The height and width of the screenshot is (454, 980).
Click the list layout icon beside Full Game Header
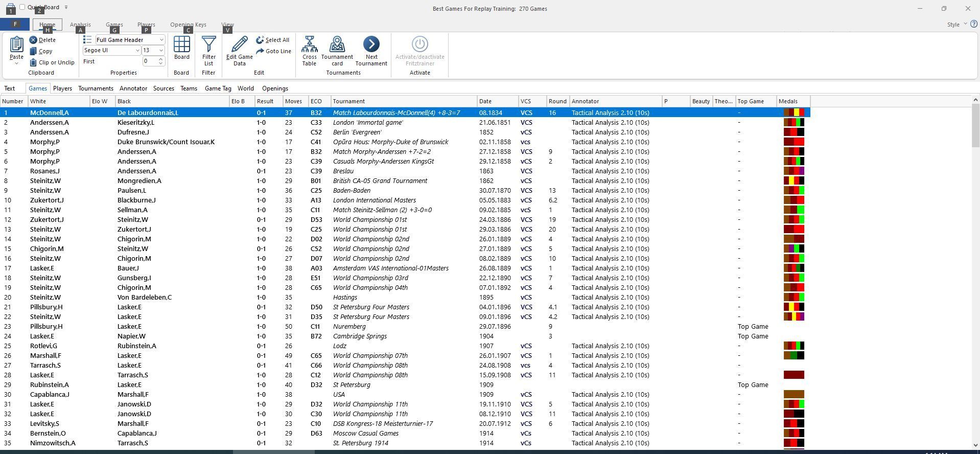(x=87, y=40)
